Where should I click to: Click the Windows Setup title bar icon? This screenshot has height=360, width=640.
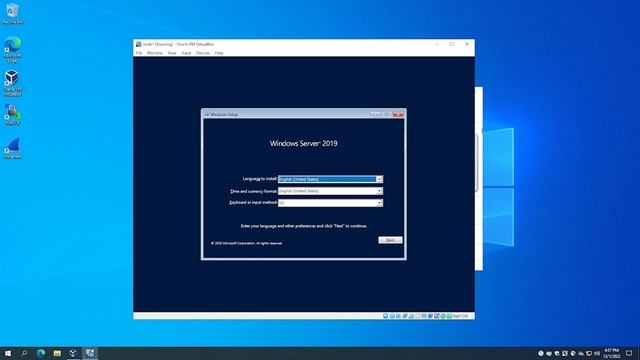click(207, 115)
